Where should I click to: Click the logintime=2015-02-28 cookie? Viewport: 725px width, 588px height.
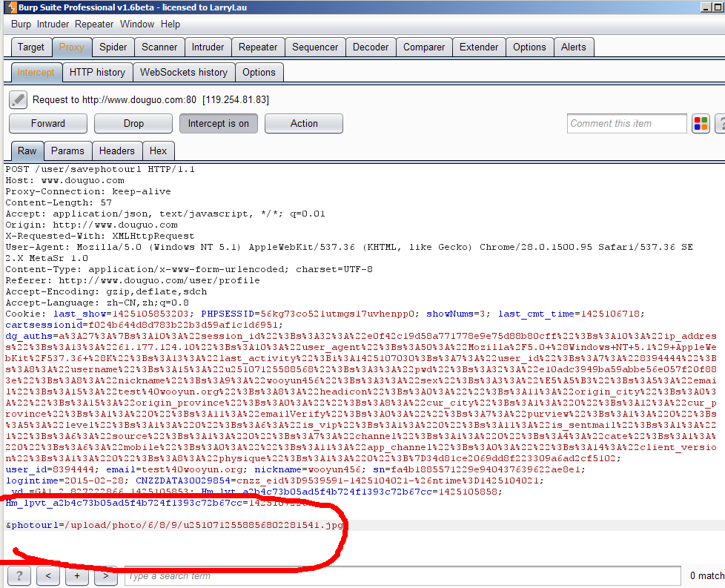coord(67,480)
